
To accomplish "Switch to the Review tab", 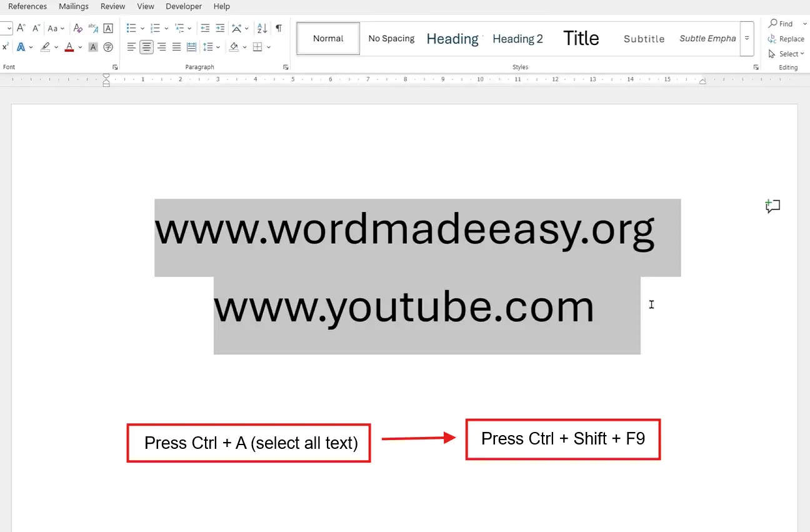I will click(x=113, y=6).
